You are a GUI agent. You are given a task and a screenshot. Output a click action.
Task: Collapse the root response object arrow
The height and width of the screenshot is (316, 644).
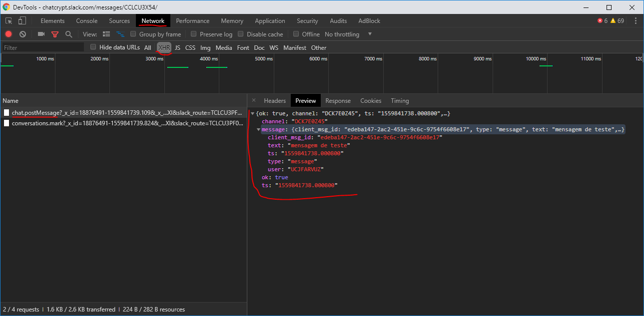point(252,114)
